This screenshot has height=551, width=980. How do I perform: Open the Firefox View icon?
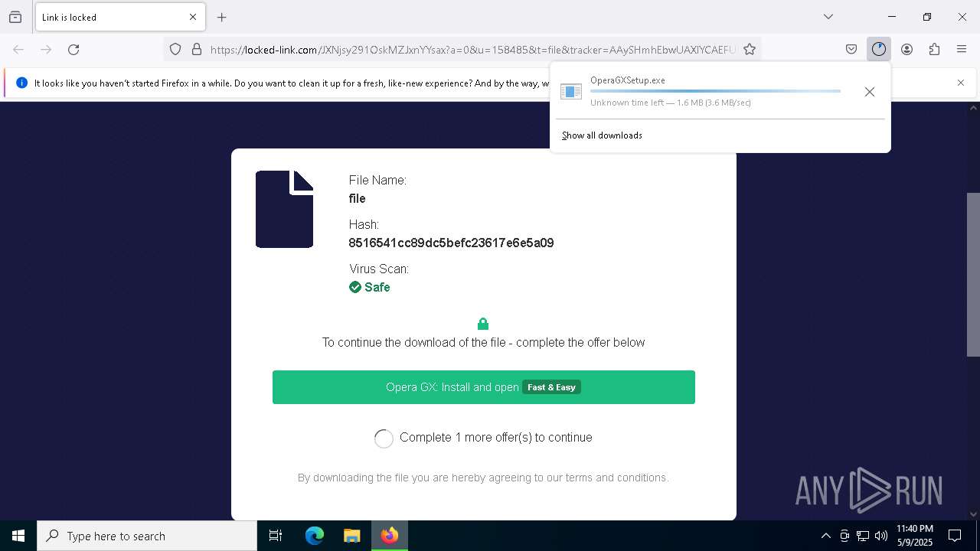15,17
